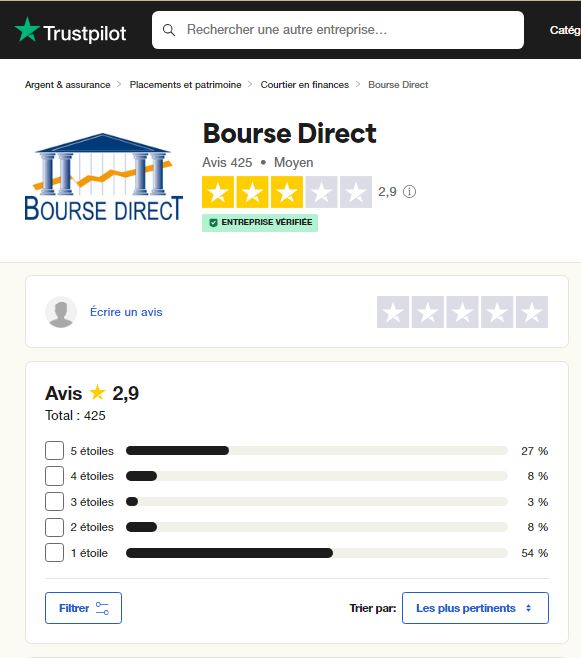Click the 27 % value
This screenshot has width=581, height=658.
tap(534, 451)
